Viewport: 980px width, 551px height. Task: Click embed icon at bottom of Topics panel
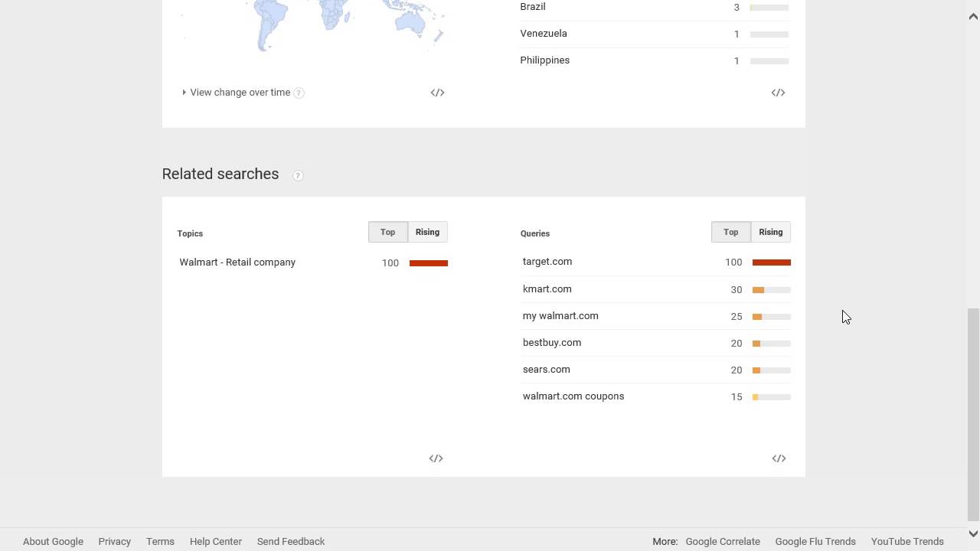(x=436, y=458)
